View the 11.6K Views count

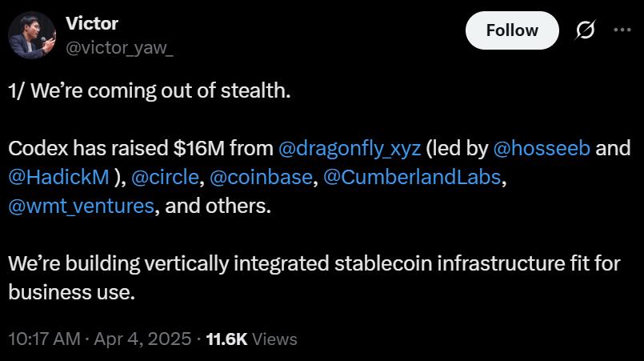click(x=251, y=339)
